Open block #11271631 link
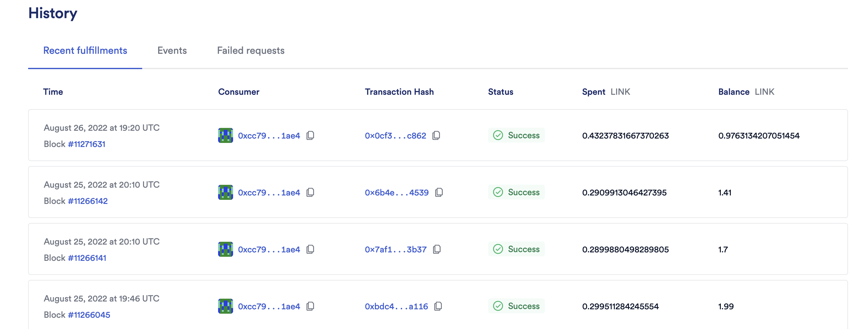868x329 pixels. (86, 144)
